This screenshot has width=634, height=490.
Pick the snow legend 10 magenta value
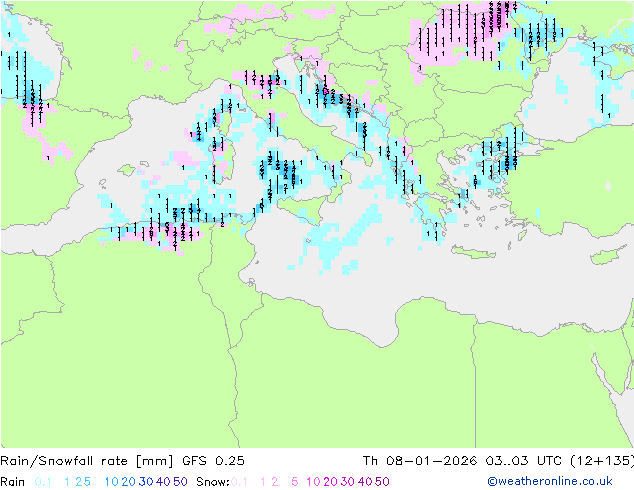point(313,482)
